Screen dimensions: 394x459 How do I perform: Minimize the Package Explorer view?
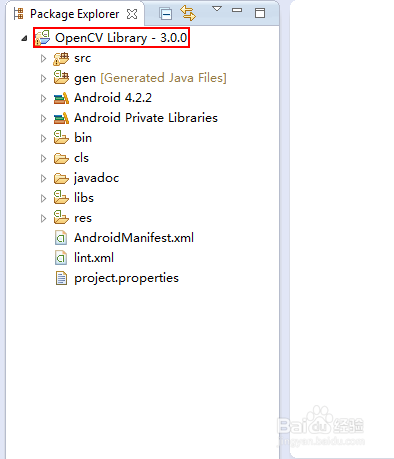(237, 10)
